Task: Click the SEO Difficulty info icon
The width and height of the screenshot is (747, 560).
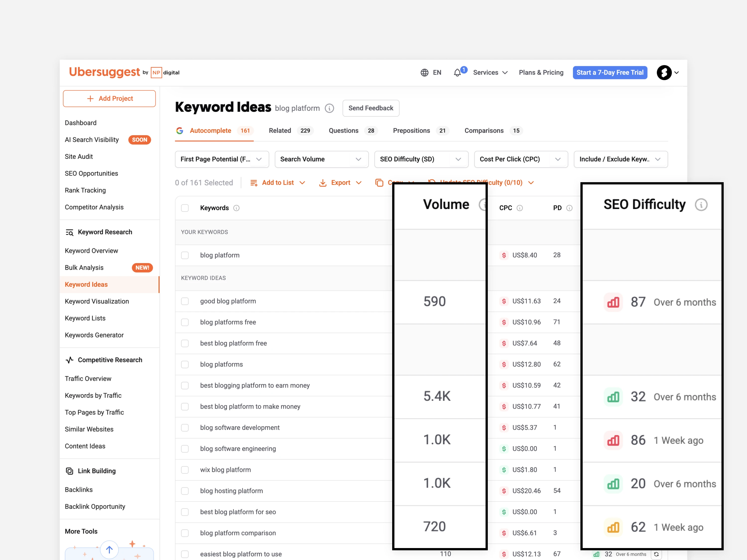Action: point(701,205)
